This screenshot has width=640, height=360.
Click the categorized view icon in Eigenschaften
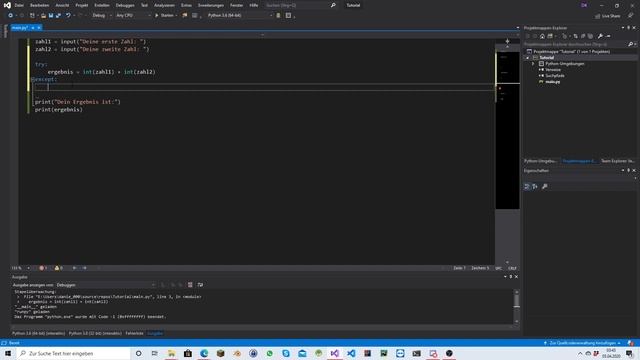tap(527, 187)
